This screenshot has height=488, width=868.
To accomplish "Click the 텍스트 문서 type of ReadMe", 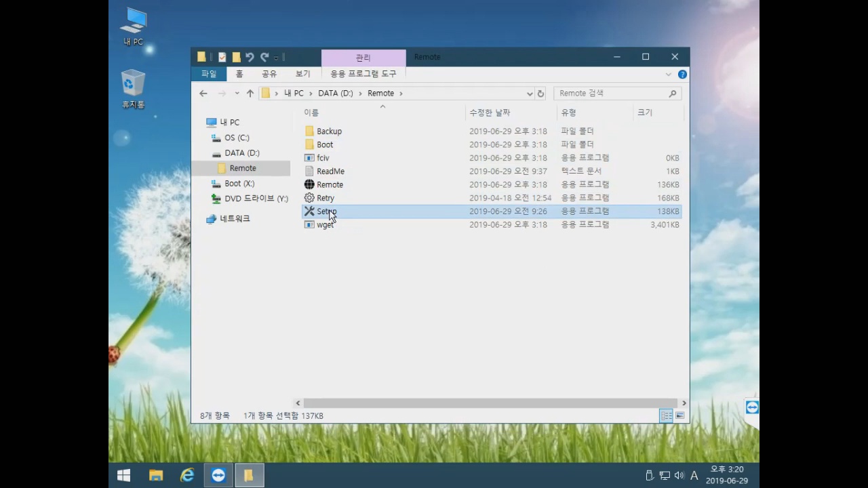I will click(x=581, y=171).
